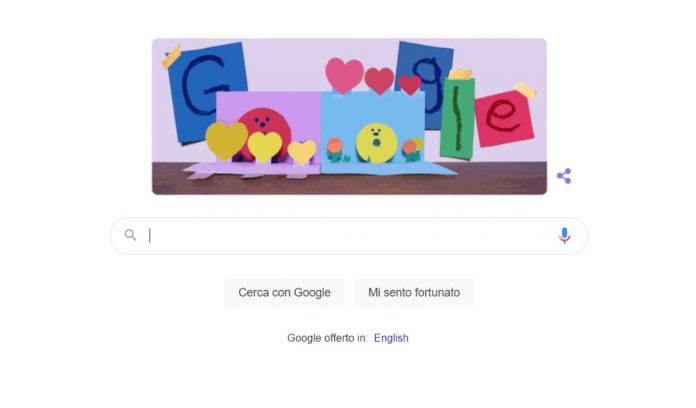Click the largest pink heart in doodle
Image resolution: width=696 pixels, height=408 pixels.
click(x=344, y=75)
